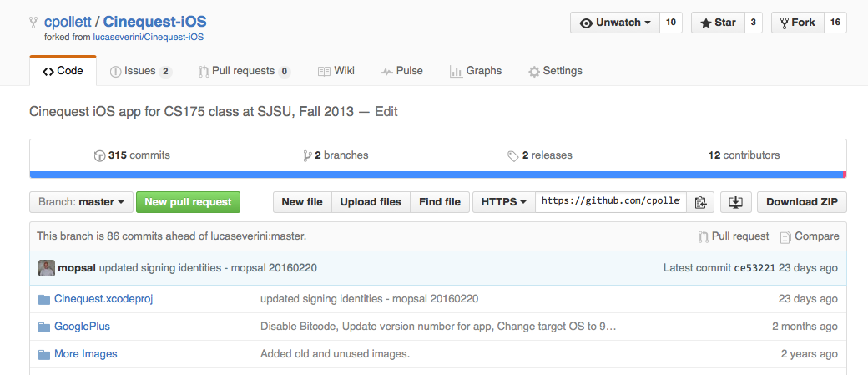Click the forks count 16
868x375 pixels.
click(835, 23)
